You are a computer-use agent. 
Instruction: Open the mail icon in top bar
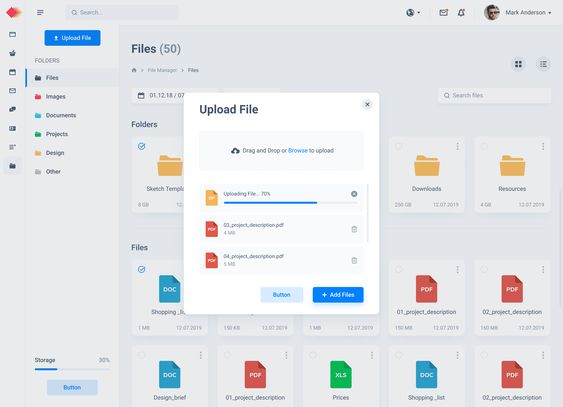tap(443, 13)
